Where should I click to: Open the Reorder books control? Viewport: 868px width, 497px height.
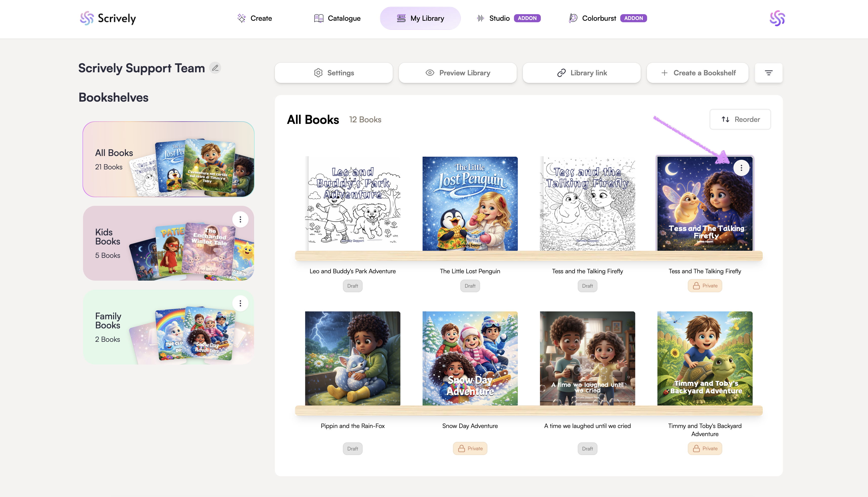tap(740, 120)
